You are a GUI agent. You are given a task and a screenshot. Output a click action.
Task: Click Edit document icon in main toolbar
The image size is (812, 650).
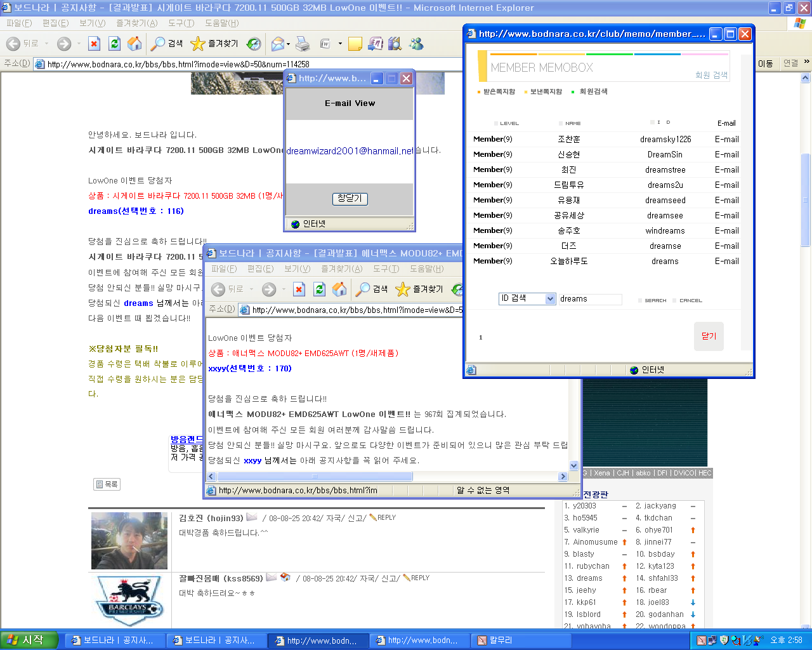click(325, 44)
